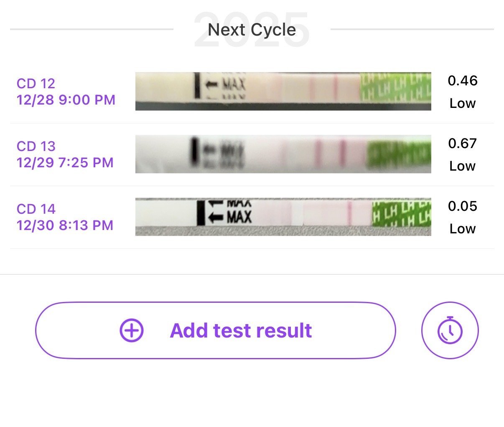Click the green LH handle on CD 12 strip
504x427 pixels.
click(x=395, y=87)
